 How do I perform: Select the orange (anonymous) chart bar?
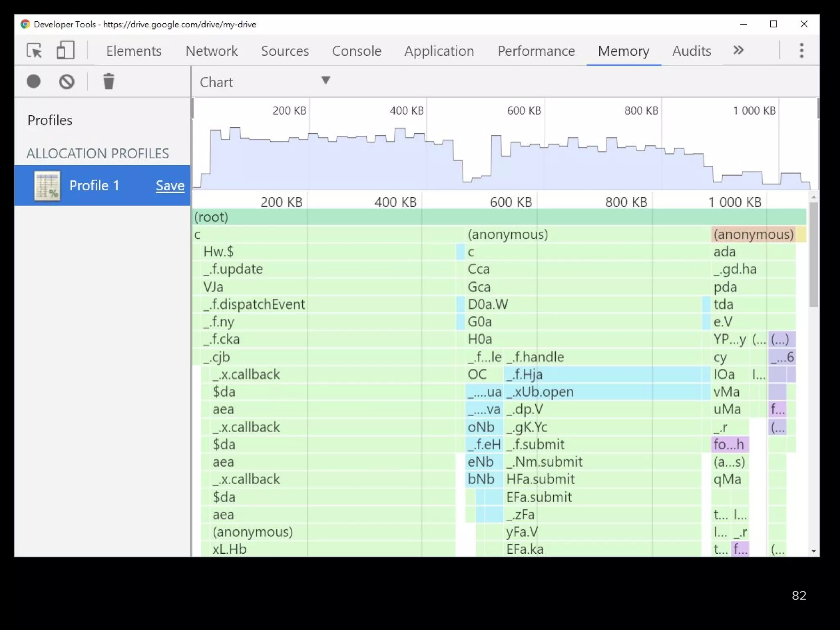(753, 234)
